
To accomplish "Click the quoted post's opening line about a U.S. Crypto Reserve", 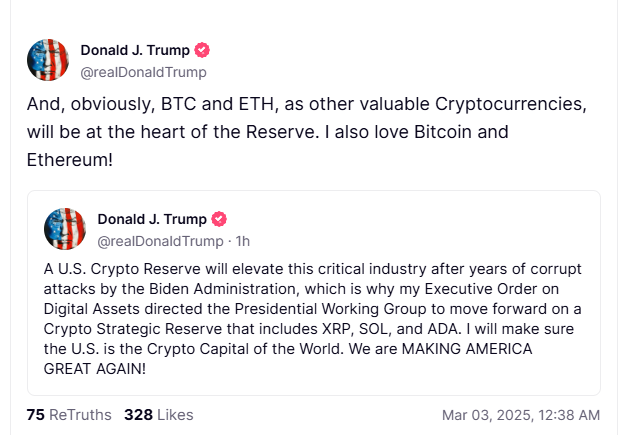I will pyautogui.click(x=312, y=269).
